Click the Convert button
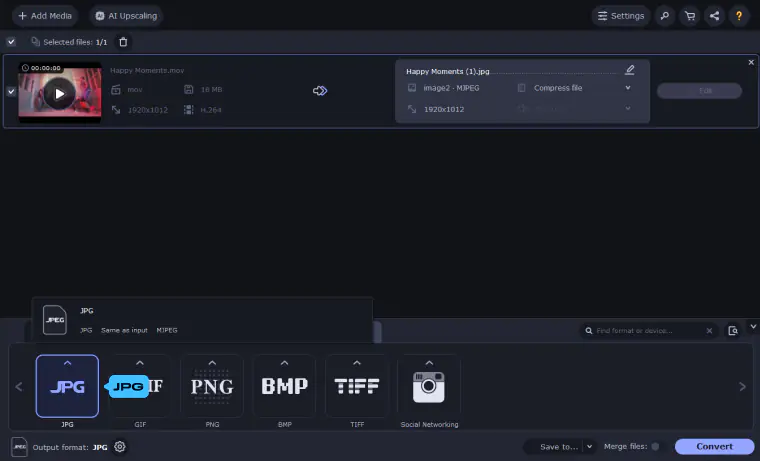Screen dimensions: 760x461 pos(714,446)
